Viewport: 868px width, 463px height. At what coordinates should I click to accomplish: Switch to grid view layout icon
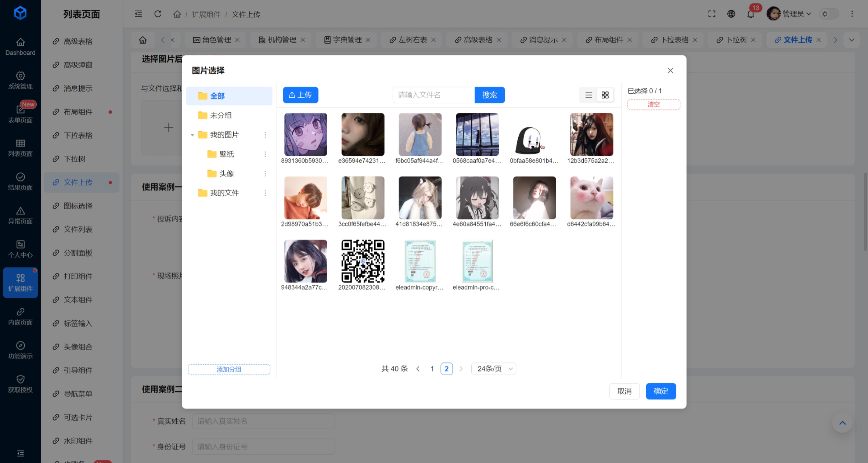click(x=605, y=95)
